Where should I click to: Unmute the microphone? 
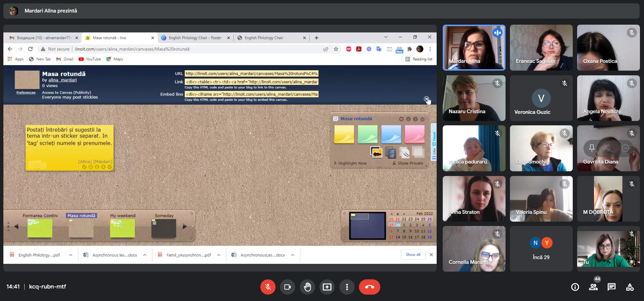point(268,287)
